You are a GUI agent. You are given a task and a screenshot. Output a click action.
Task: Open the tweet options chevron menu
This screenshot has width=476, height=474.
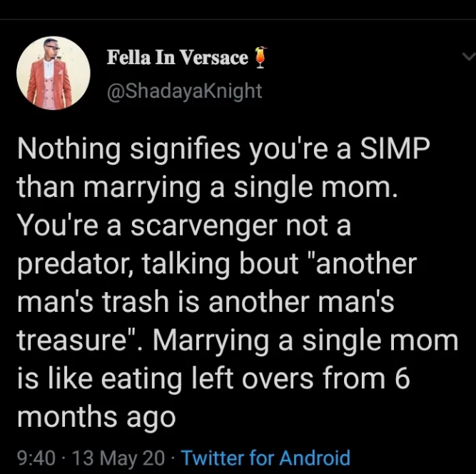(469, 56)
